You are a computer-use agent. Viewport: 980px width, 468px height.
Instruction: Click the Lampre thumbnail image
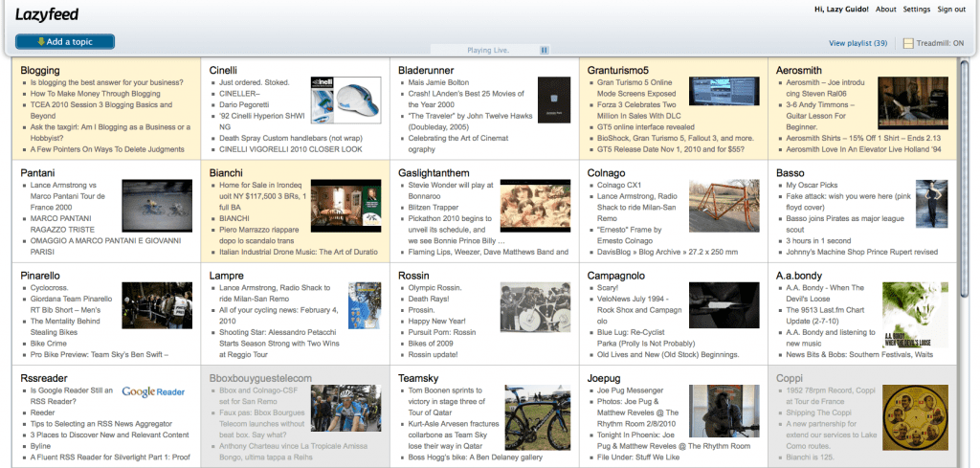coord(365,305)
